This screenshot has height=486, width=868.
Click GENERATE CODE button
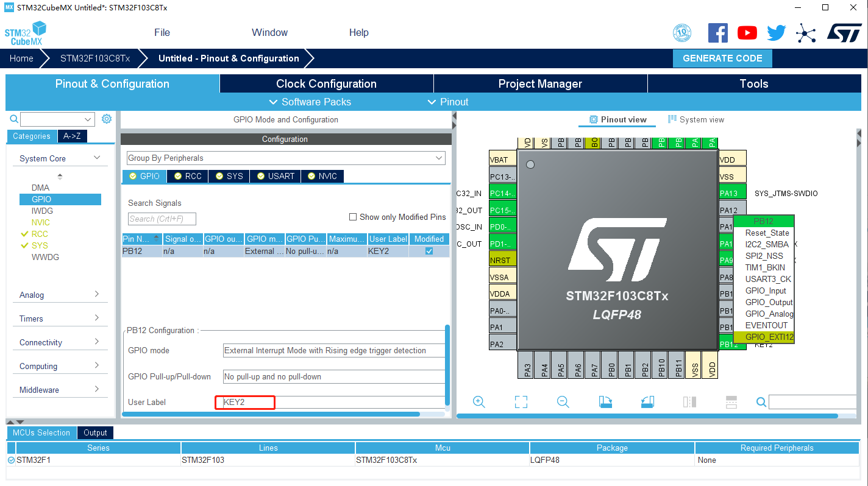tap(722, 58)
